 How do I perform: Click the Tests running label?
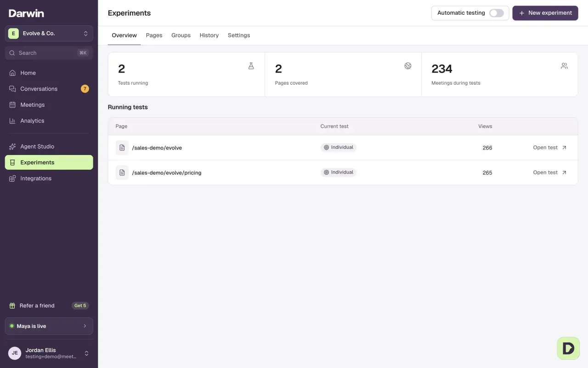click(133, 83)
